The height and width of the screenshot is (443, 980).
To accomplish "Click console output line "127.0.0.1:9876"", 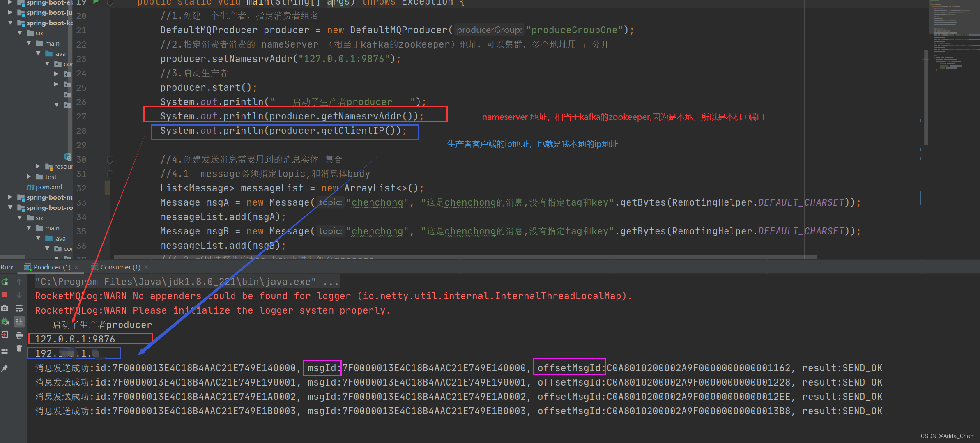I will [75, 339].
